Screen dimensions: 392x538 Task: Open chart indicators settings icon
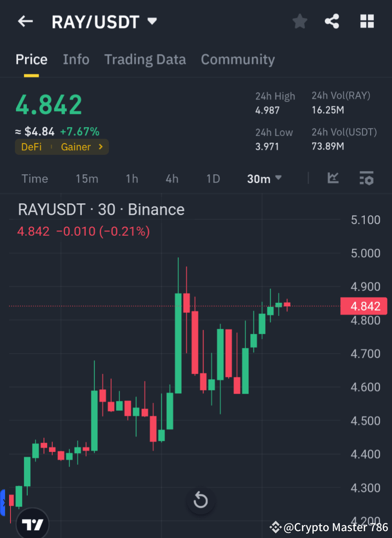coord(366,178)
